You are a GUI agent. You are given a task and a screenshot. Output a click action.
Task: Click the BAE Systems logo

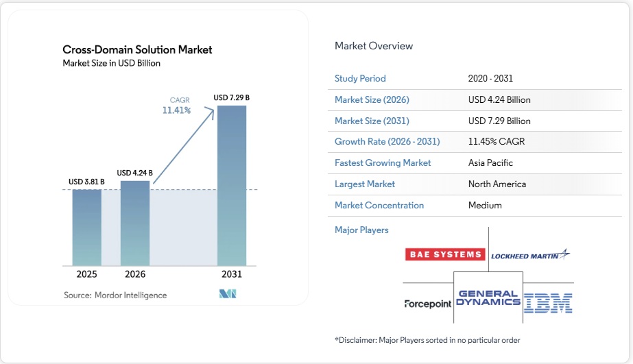(444, 254)
